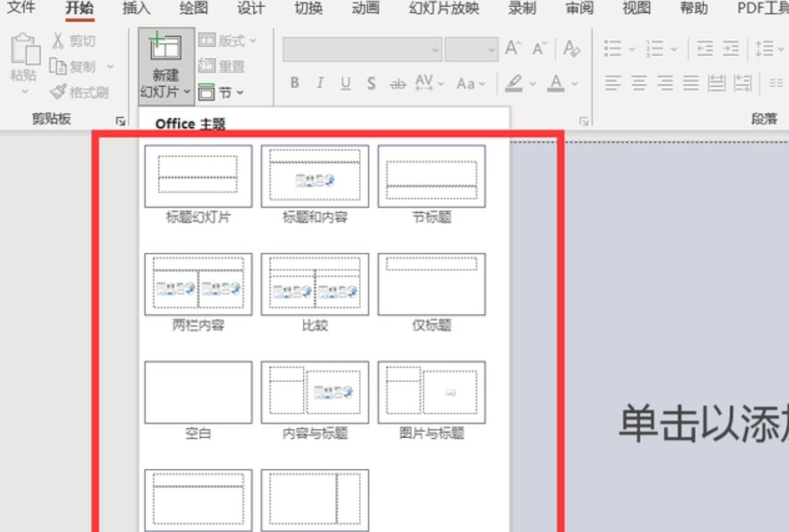
Task: Apply italic formatting
Action: [x=319, y=83]
